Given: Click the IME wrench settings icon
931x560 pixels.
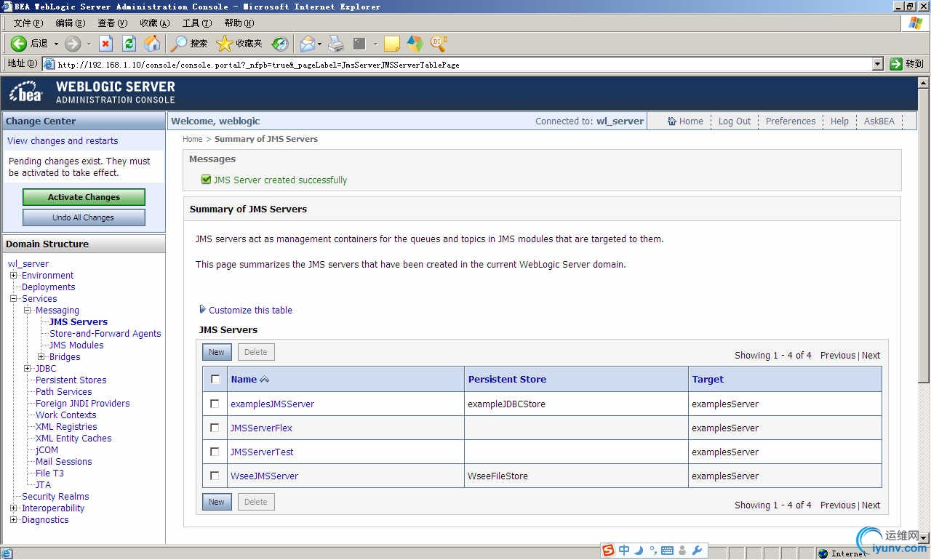Looking at the screenshot, I should 697,551.
